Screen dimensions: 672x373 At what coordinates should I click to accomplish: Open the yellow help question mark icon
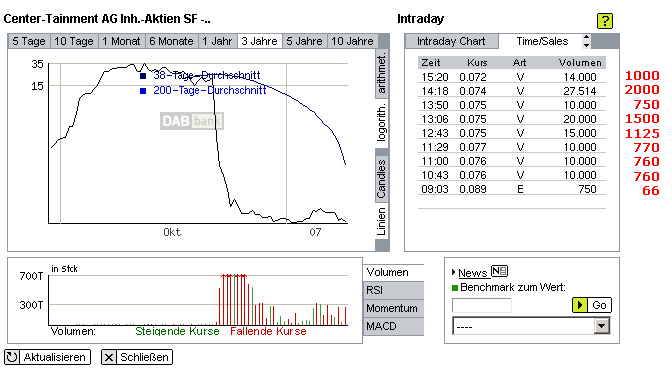(x=605, y=21)
